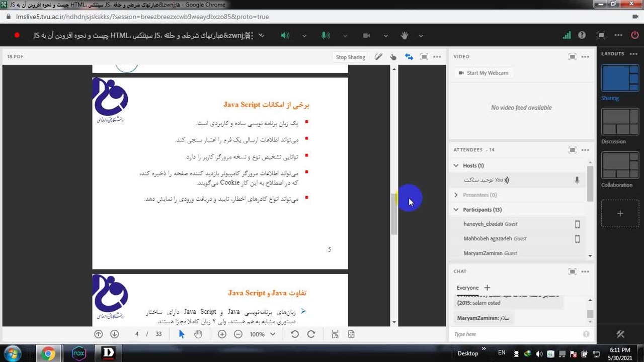
Task: Click the raise hand icon
Action: pos(405,36)
